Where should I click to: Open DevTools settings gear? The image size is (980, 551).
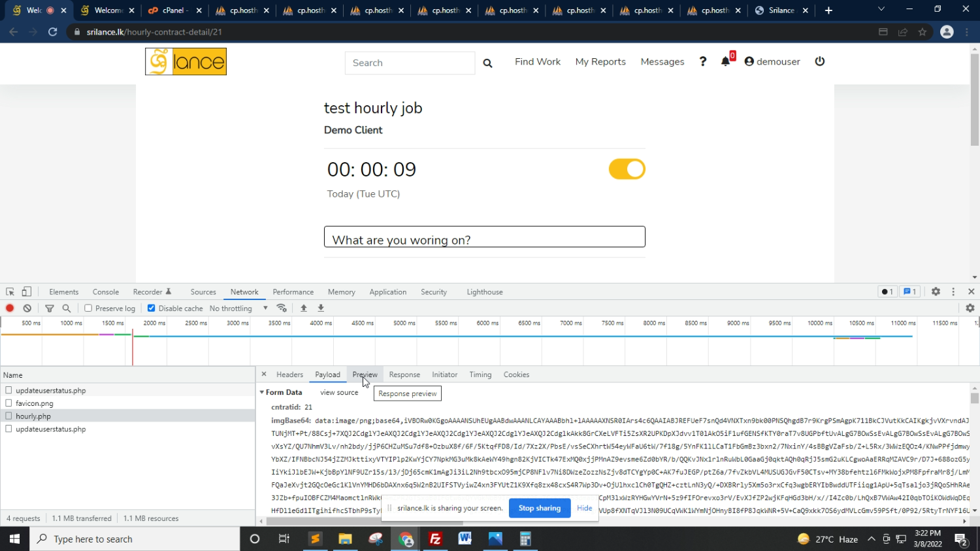tap(936, 292)
